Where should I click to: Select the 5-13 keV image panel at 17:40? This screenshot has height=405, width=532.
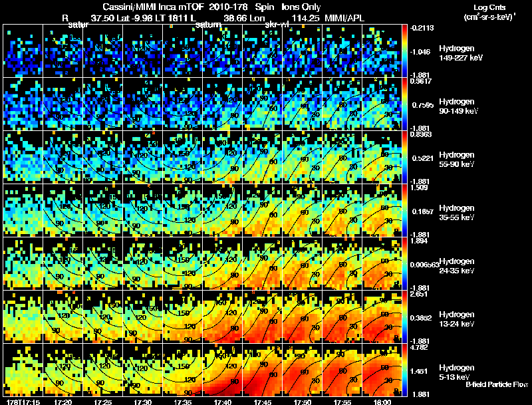[223, 370]
